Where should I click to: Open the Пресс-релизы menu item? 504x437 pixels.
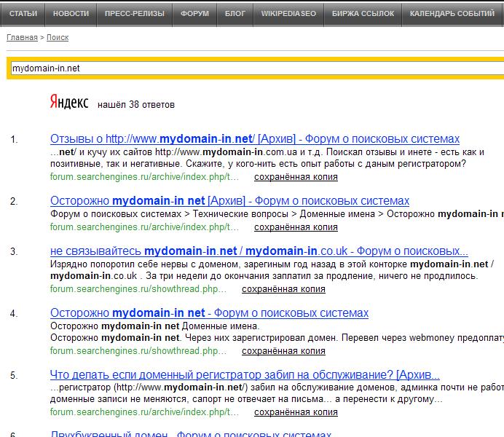coord(134,14)
